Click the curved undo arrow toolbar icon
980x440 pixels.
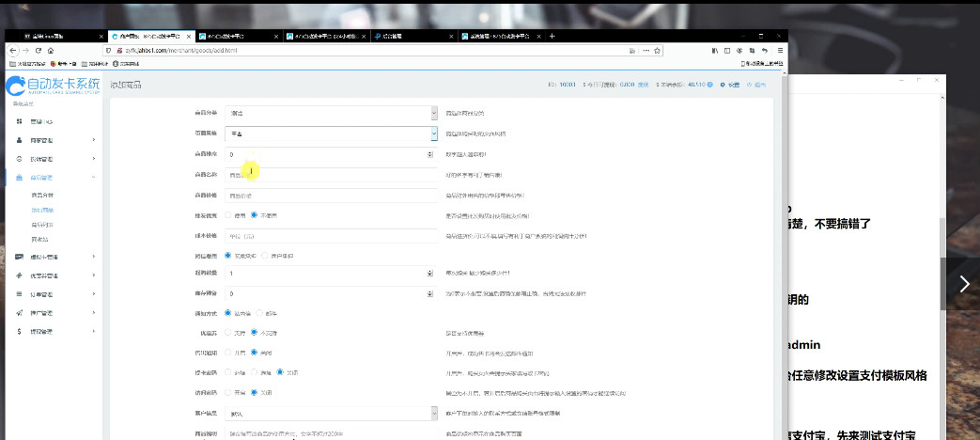point(765,51)
